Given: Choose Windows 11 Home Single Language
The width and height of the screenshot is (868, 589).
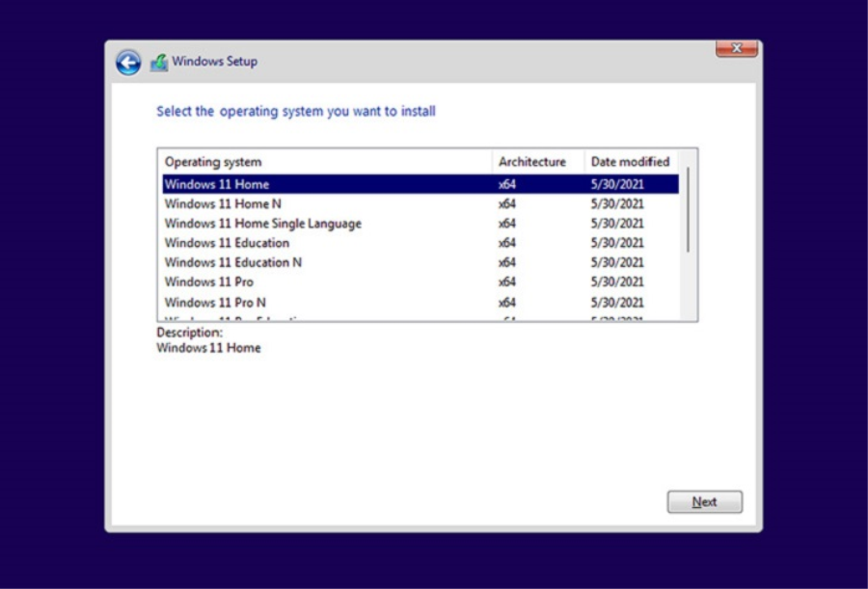Looking at the screenshot, I should point(420,224).
